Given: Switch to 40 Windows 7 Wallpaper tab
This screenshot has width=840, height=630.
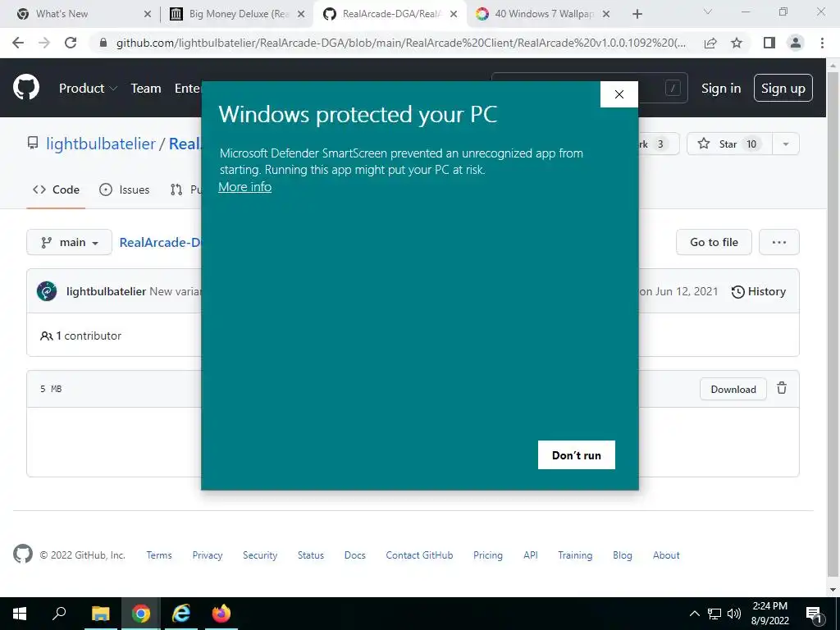Looking at the screenshot, I should click(545, 14).
